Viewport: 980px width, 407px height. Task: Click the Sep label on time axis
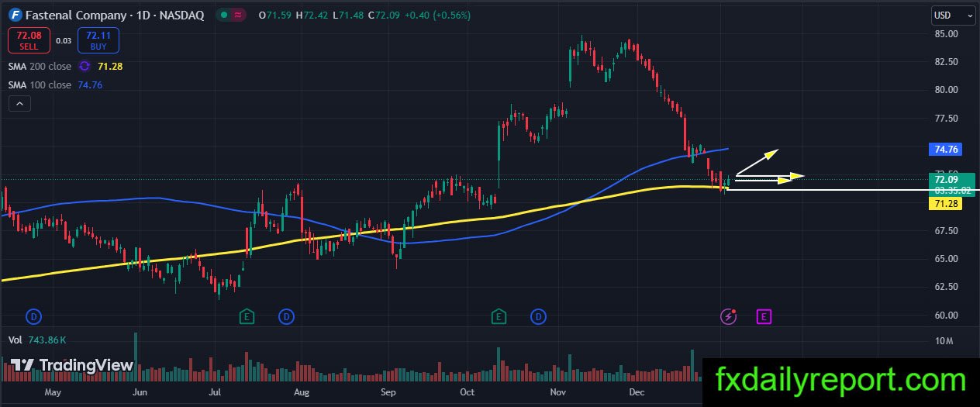pyautogui.click(x=388, y=393)
